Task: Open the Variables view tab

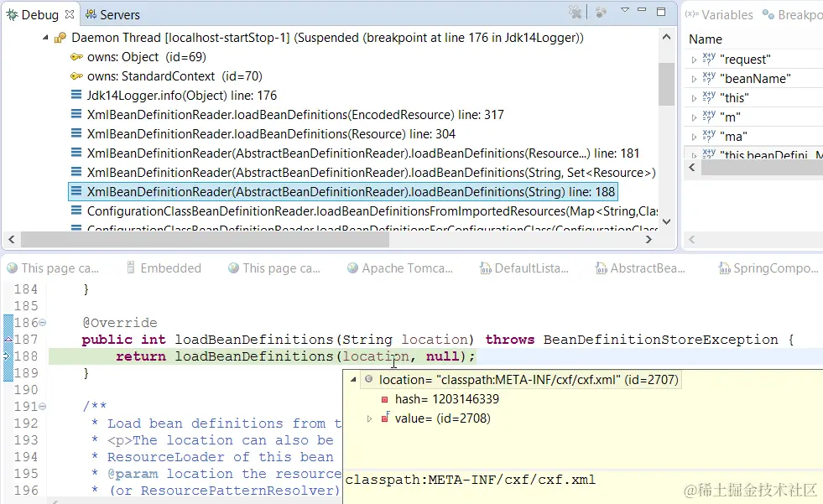Action: (x=719, y=15)
